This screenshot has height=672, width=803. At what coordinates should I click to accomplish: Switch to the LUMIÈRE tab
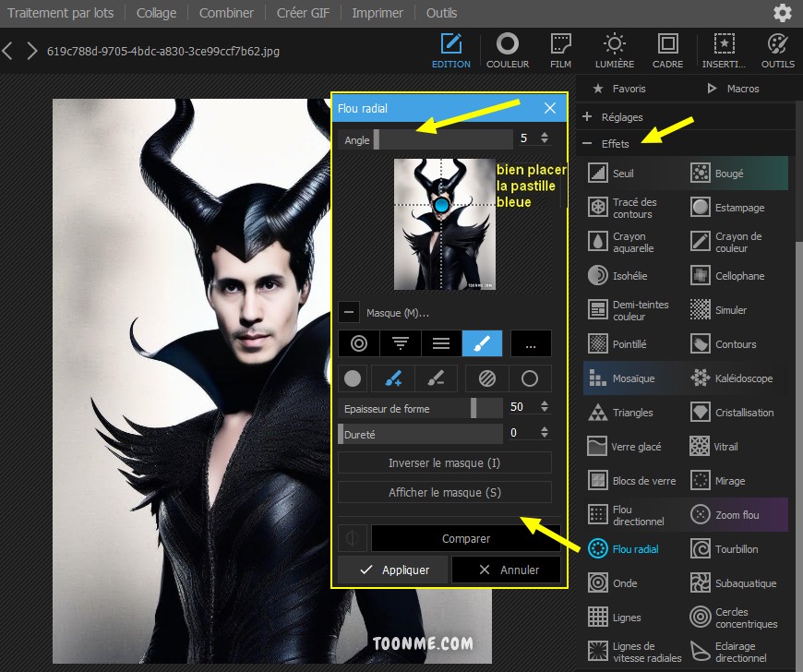[615, 50]
